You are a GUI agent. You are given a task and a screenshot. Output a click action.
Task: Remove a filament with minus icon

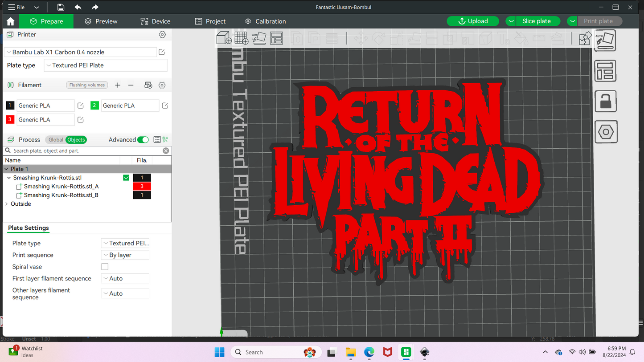point(131,85)
